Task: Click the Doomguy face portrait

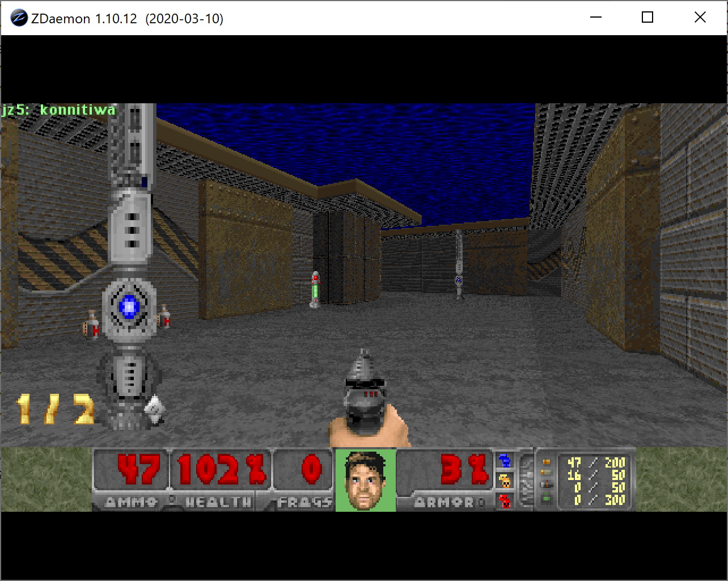Action: click(x=365, y=479)
